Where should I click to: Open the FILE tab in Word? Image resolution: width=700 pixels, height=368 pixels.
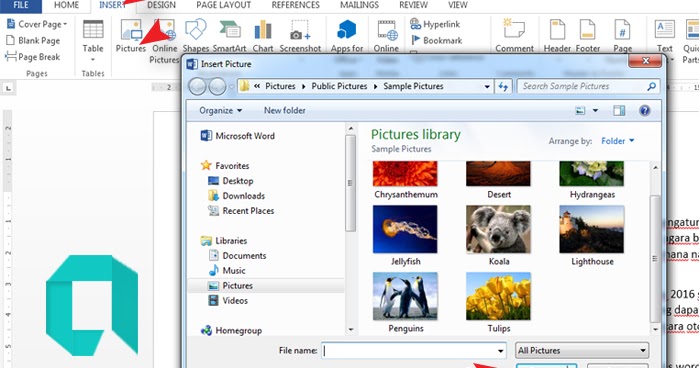click(21, 5)
